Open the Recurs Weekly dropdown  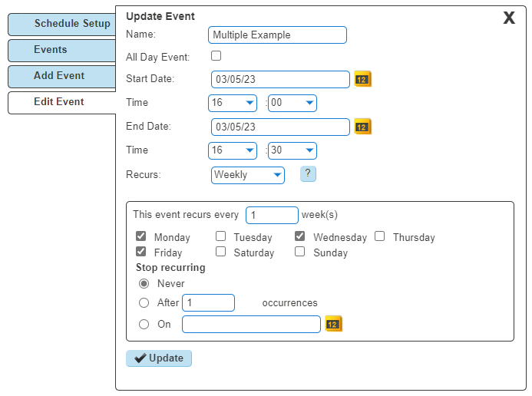(x=248, y=175)
